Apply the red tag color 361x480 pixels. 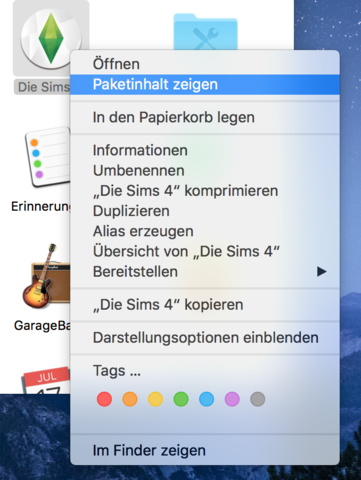tap(104, 399)
